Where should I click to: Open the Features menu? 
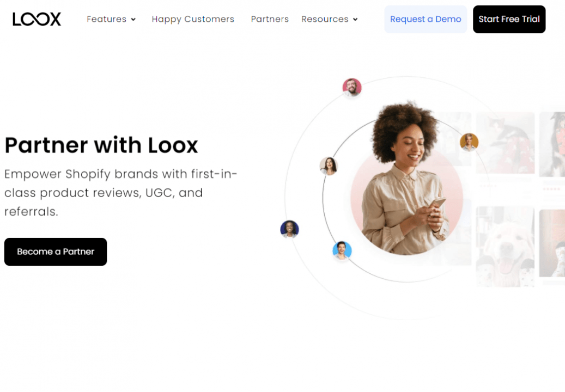click(x=107, y=19)
